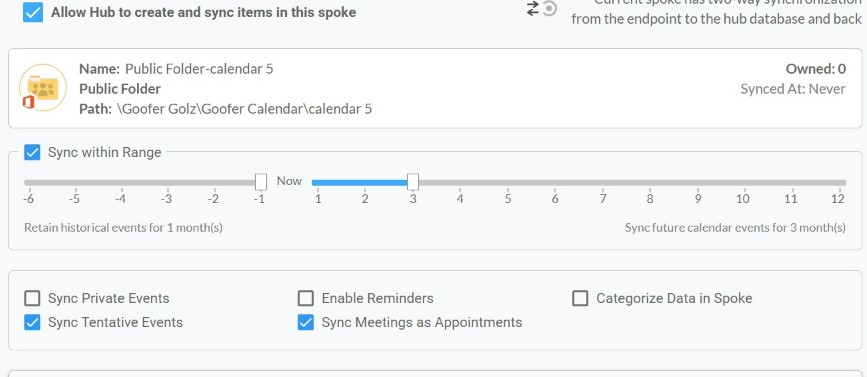Click the Public Folder calendar icon
This screenshot has width=867, height=377.
point(43,88)
